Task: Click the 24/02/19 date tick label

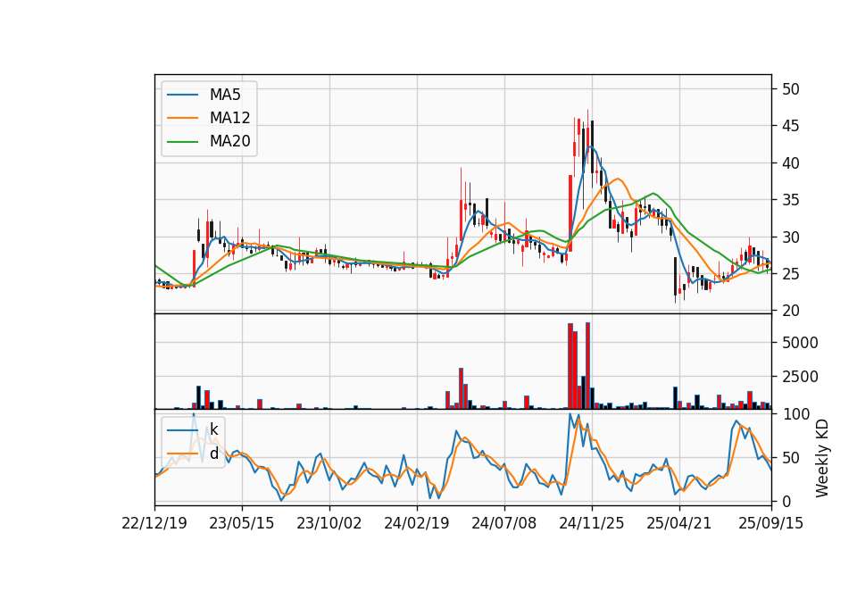Action: [417, 523]
